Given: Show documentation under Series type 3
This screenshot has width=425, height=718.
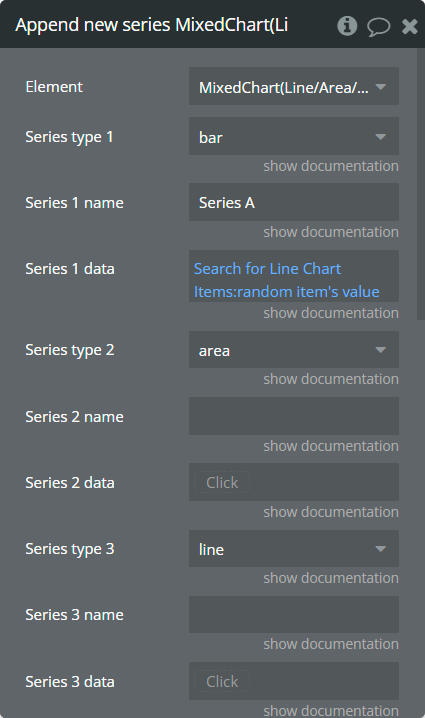Looking at the screenshot, I should [331, 577].
